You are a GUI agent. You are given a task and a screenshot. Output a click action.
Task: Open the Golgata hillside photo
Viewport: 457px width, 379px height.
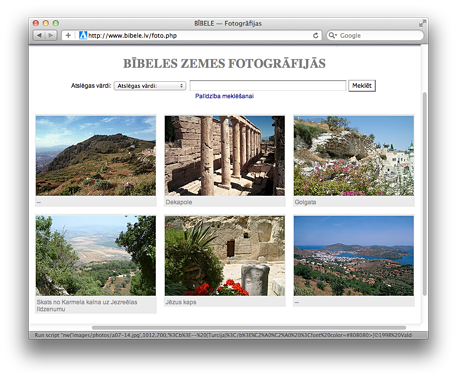(354, 156)
